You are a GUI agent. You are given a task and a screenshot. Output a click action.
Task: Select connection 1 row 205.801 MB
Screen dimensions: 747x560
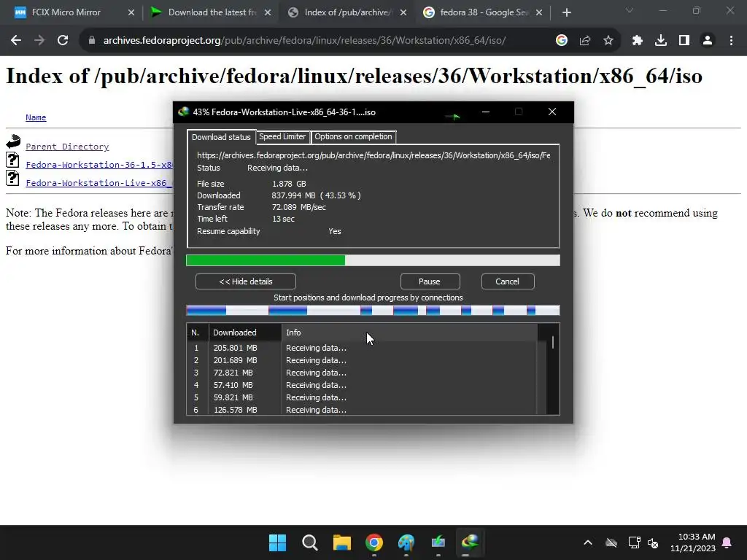[x=362, y=348]
